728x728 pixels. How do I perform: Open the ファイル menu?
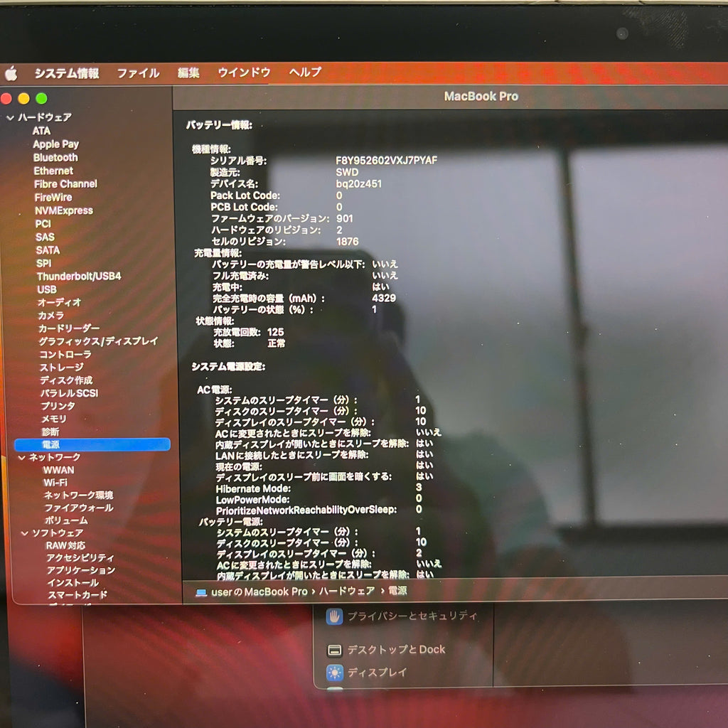pyautogui.click(x=138, y=73)
